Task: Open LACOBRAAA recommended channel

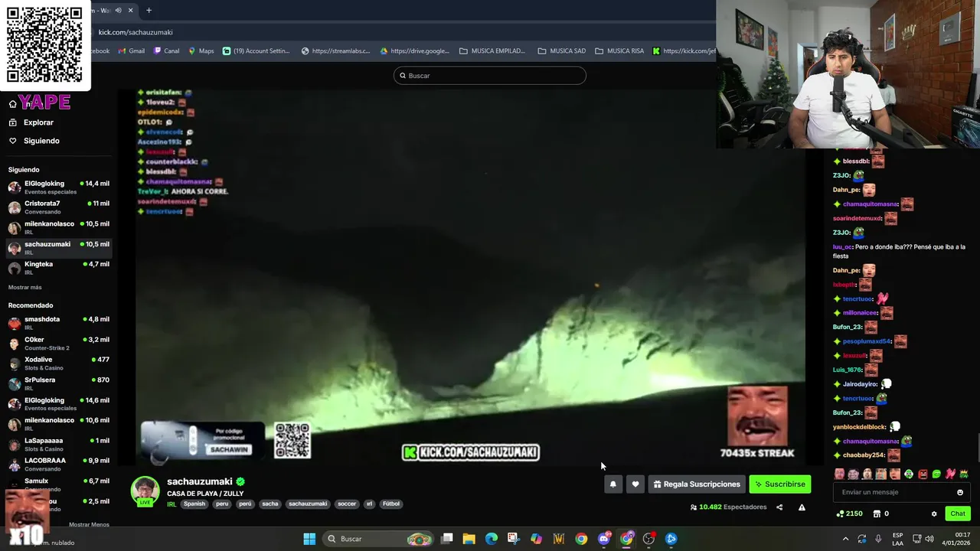Action: [59, 464]
